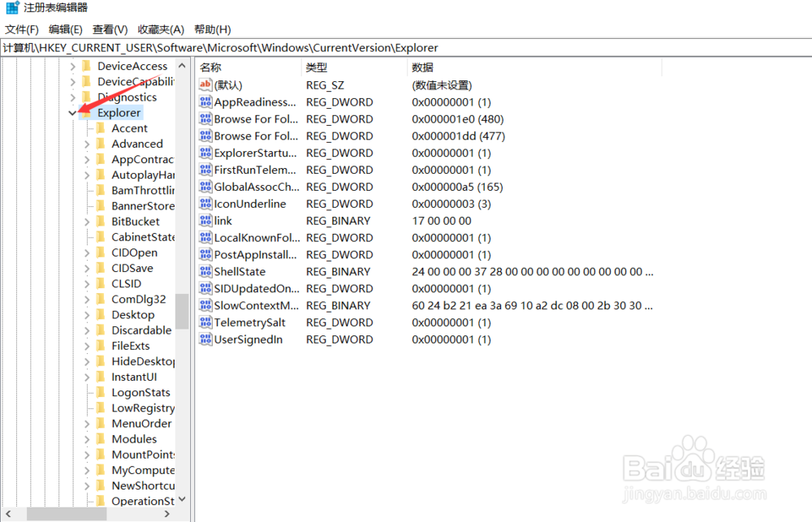Screen dimensions: 812x522
Task: Click the IconUnderline value icon
Action: 205,204
